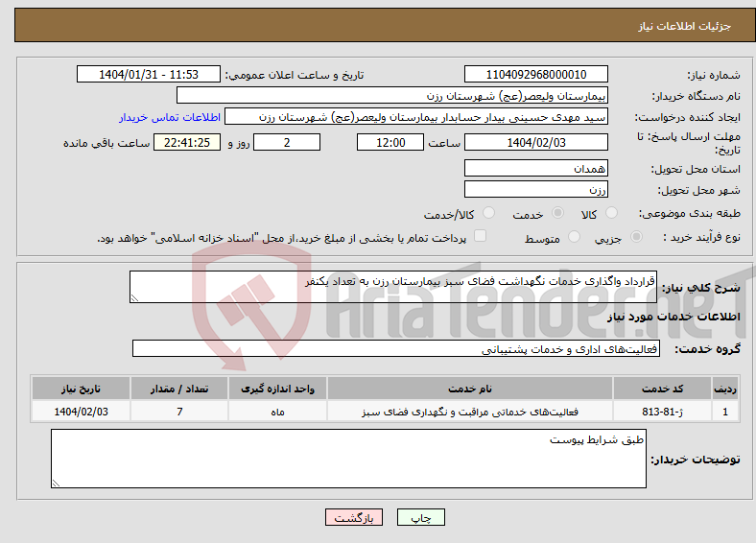Click the طبقه بندی موضوعی label

[x=690, y=213]
